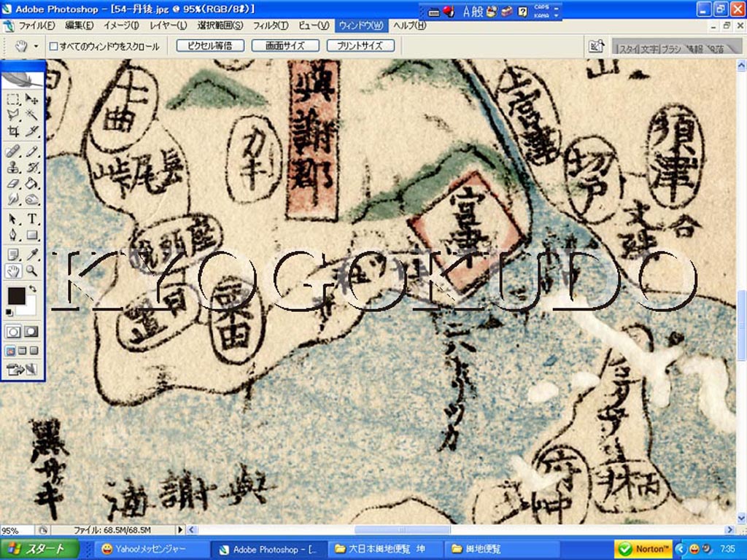Click the Norton tray indicator

(x=644, y=549)
